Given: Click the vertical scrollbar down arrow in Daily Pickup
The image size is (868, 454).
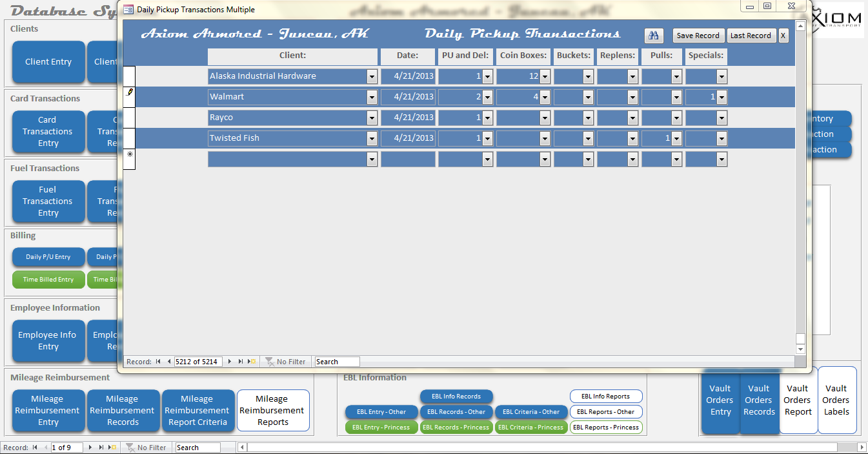Looking at the screenshot, I should click(800, 349).
